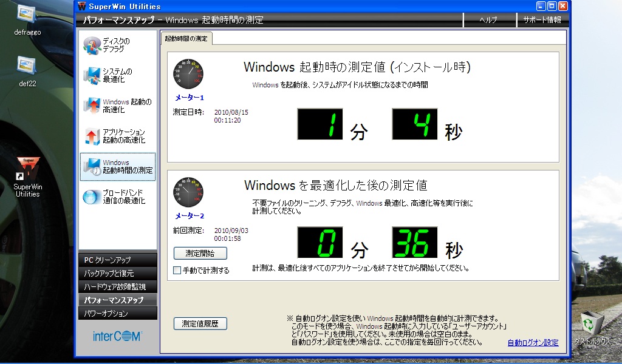622x364 pixels.
Task: Open the 測定値履歴 history button
Action: pos(200,323)
